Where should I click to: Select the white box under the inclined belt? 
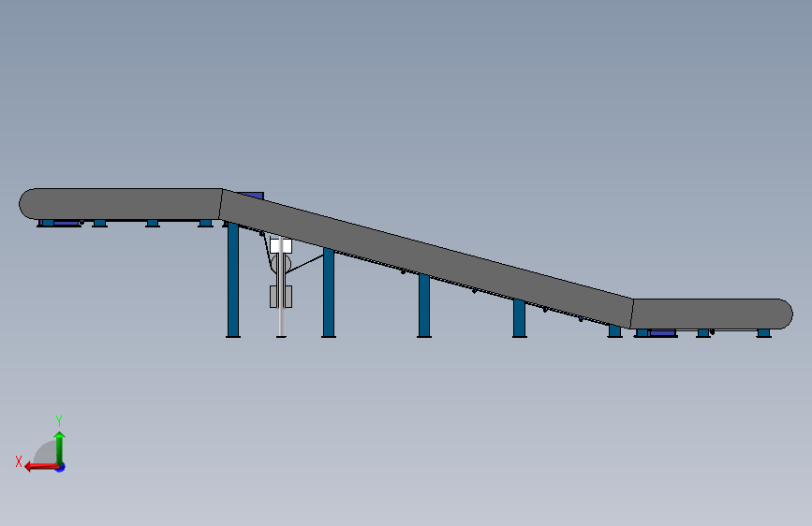(x=281, y=245)
